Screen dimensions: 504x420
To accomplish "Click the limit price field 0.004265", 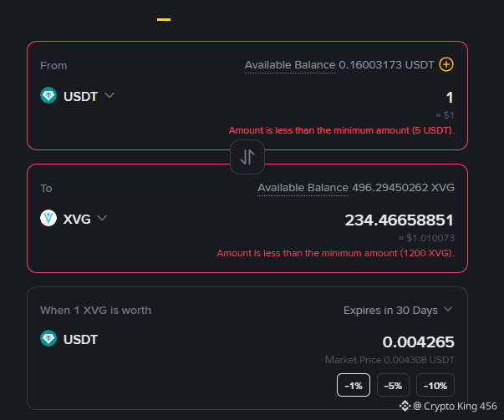I will (418, 342).
